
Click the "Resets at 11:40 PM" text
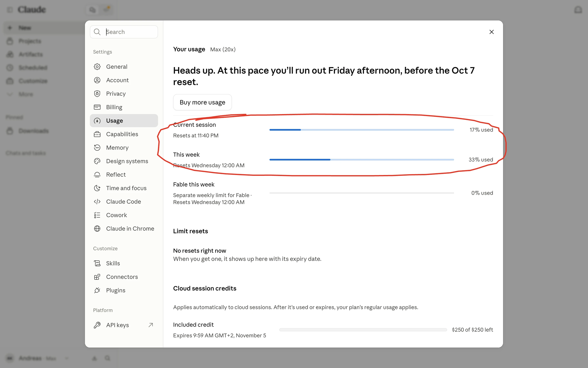point(196,136)
